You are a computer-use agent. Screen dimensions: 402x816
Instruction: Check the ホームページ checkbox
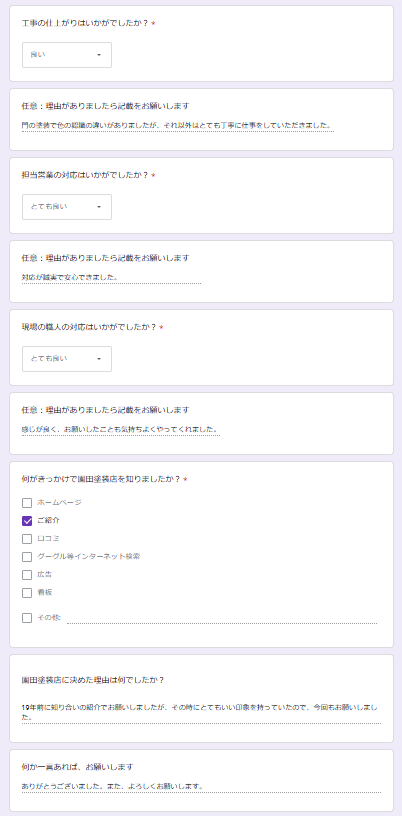[x=27, y=503]
